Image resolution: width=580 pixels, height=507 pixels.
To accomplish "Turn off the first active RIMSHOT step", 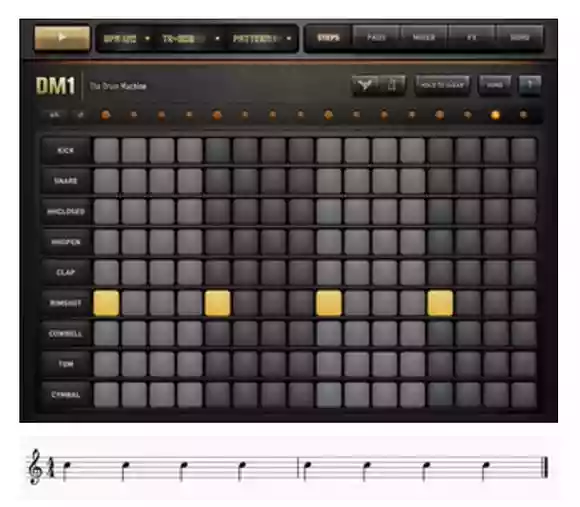I will 107,303.
